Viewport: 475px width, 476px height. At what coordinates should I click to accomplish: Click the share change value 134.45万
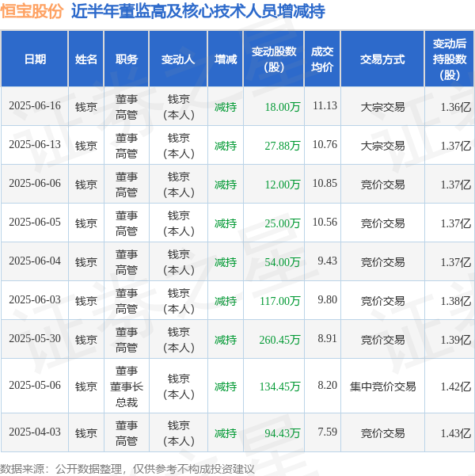279,387
